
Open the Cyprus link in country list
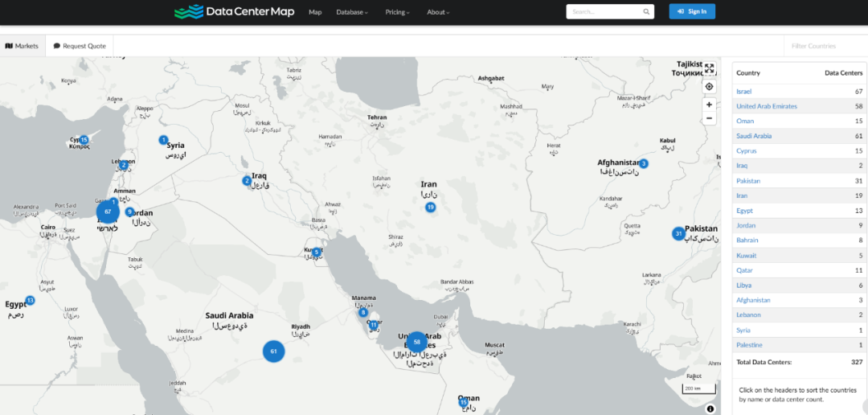(x=746, y=150)
